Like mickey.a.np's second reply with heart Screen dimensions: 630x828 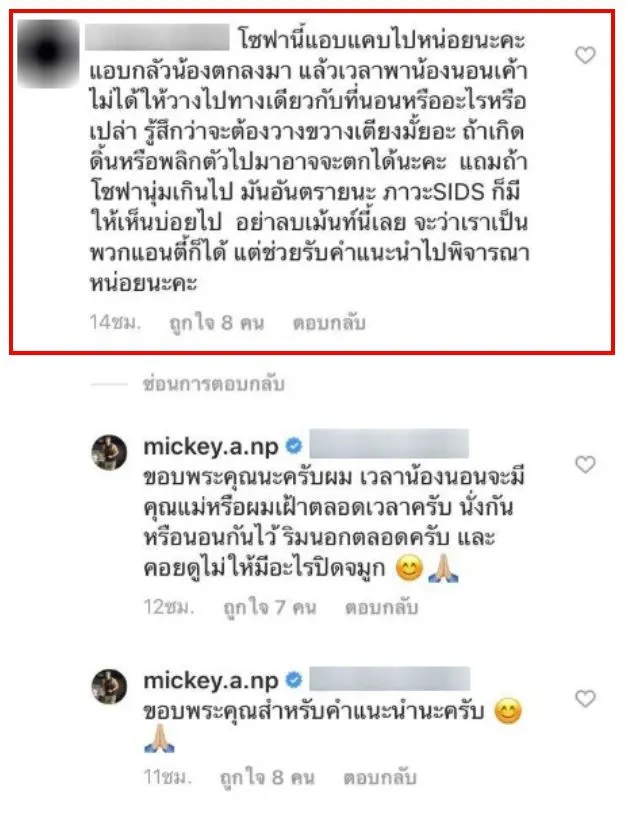pos(585,699)
